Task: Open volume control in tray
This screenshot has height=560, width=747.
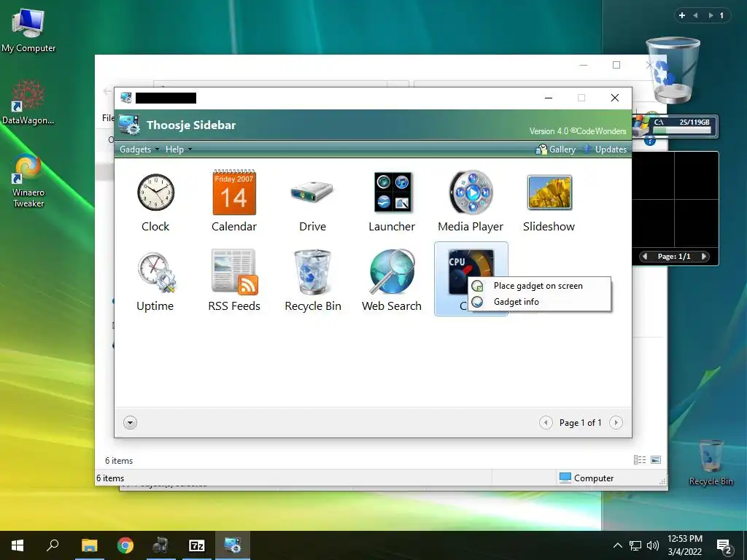Action: [x=653, y=545]
